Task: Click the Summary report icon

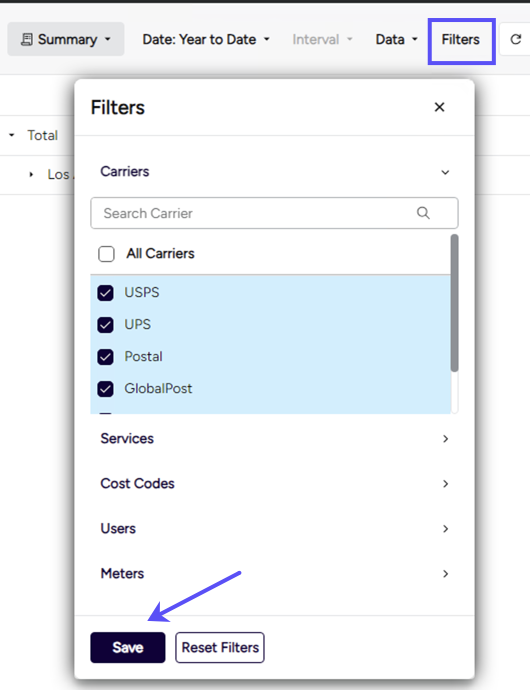Action: click(27, 40)
